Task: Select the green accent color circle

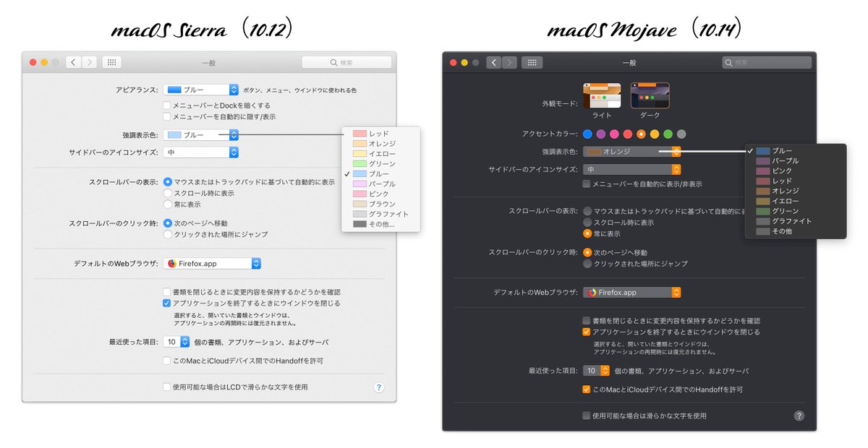Action: coord(668,134)
